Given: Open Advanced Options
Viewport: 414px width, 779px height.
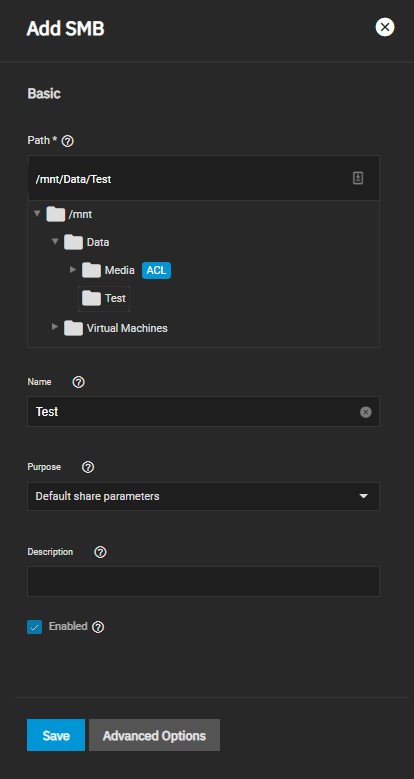Looking at the screenshot, I should point(154,735).
